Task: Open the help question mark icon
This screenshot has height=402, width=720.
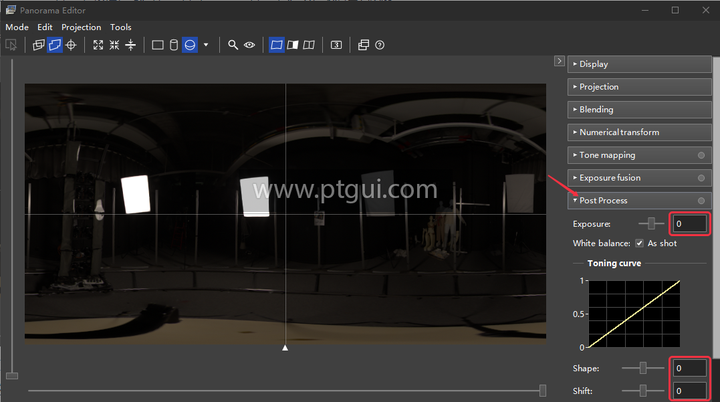Action: coord(380,45)
